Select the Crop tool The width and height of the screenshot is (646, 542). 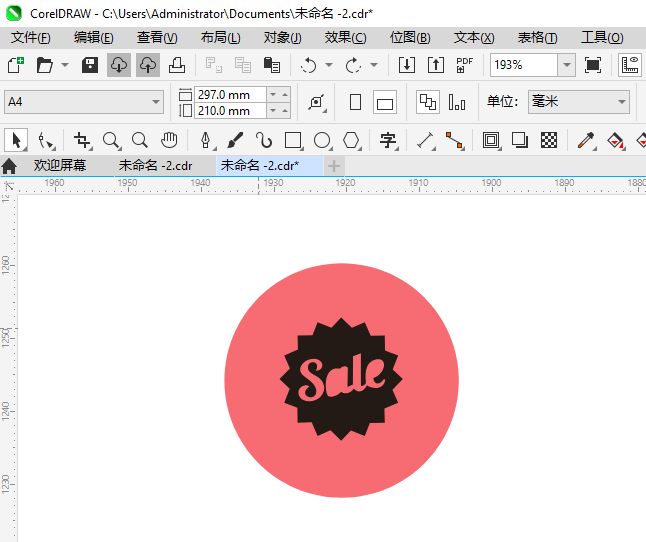pyautogui.click(x=82, y=140)
